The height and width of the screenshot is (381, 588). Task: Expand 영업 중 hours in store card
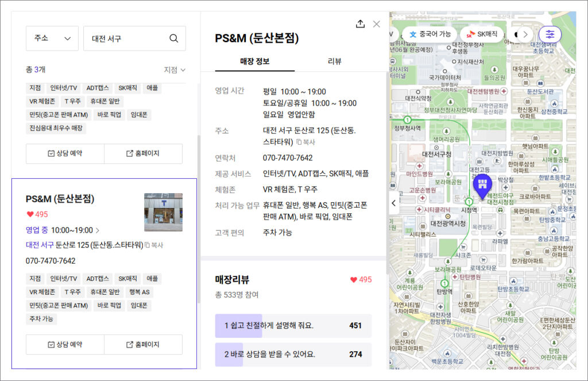tap(97, 230)
